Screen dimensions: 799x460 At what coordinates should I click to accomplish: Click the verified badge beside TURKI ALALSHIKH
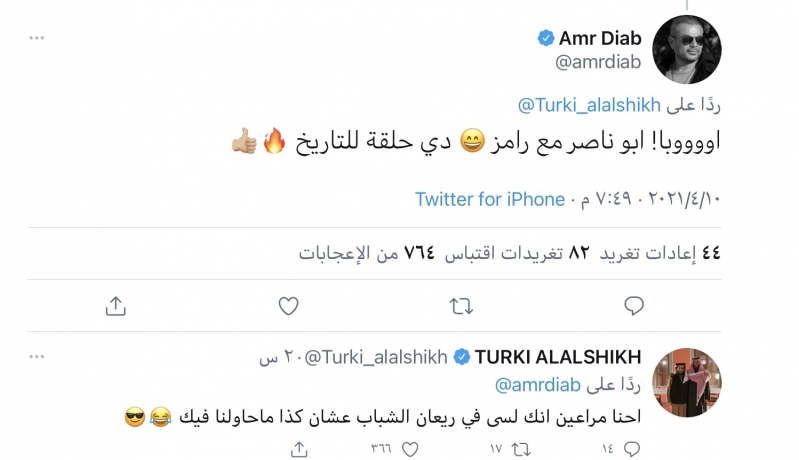pyautogui.click(x=462, y=357)
